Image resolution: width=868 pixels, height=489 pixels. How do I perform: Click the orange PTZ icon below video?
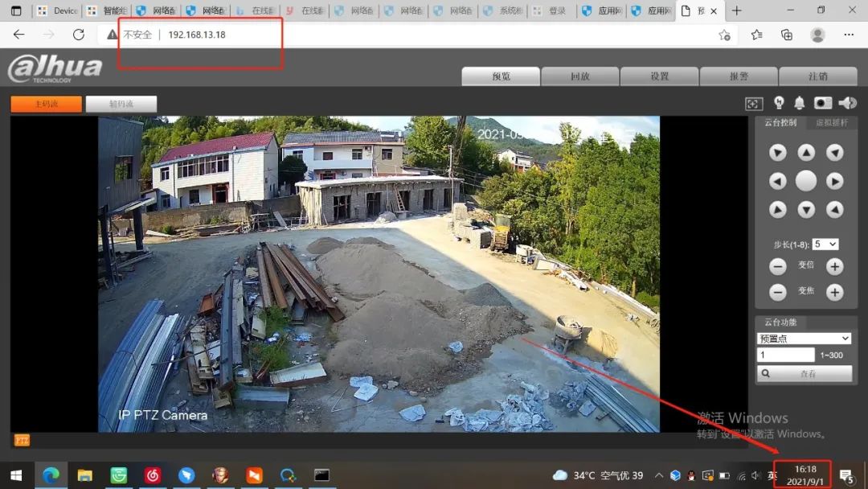[x=22, y=440]
